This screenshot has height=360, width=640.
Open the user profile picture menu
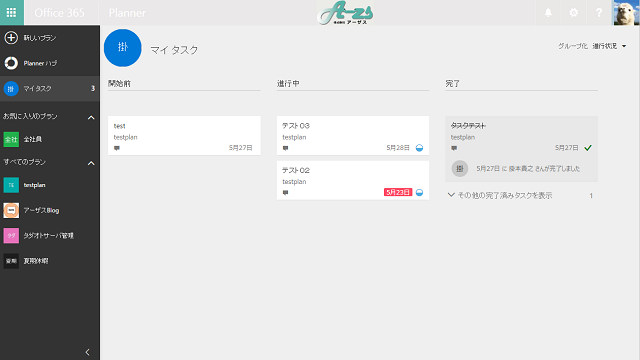tap(626, 13)
